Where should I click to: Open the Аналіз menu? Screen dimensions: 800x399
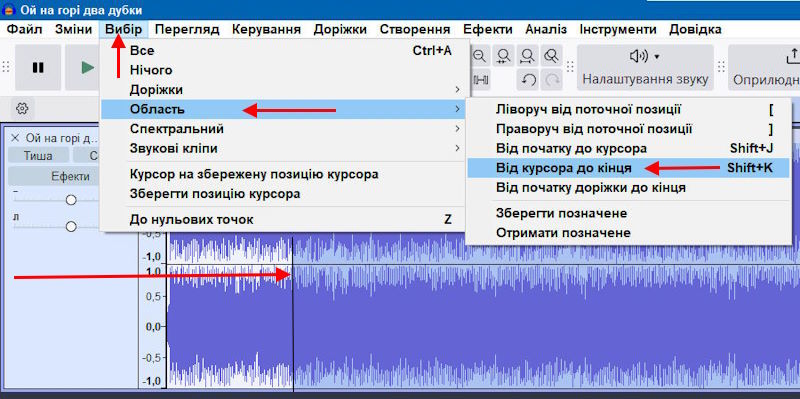[x=546, y=29]
